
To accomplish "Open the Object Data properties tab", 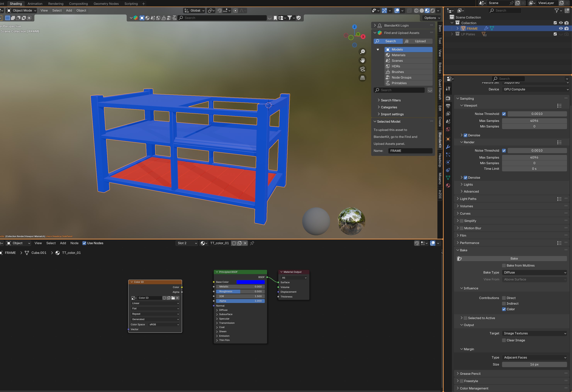I will tap(448, 178).
